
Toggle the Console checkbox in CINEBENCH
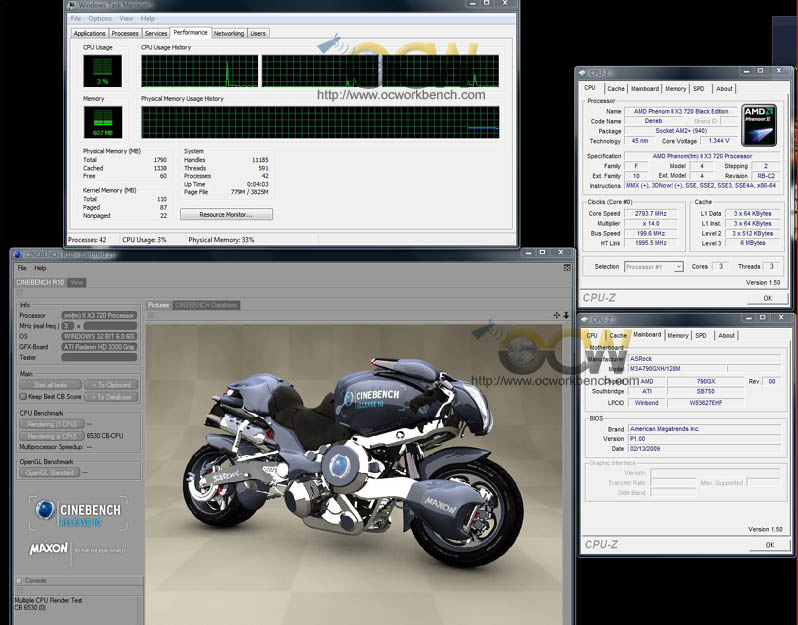click(x=19, y=580)
